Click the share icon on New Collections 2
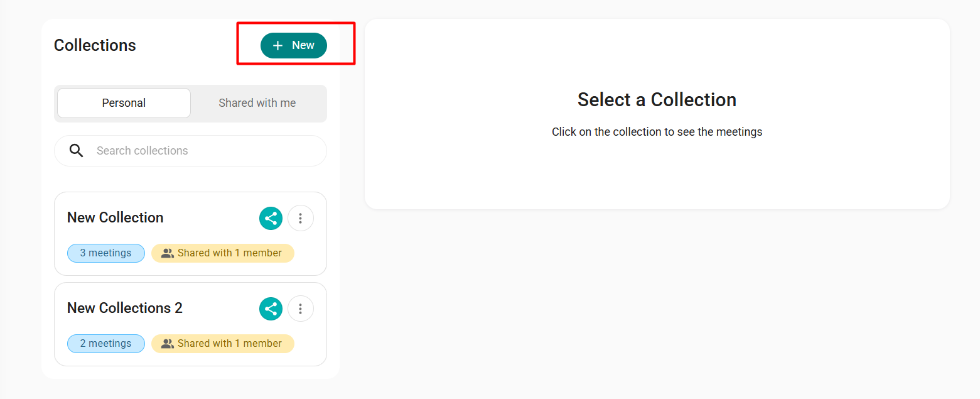Screen dimensions: 980x399 tap(271, 309)
